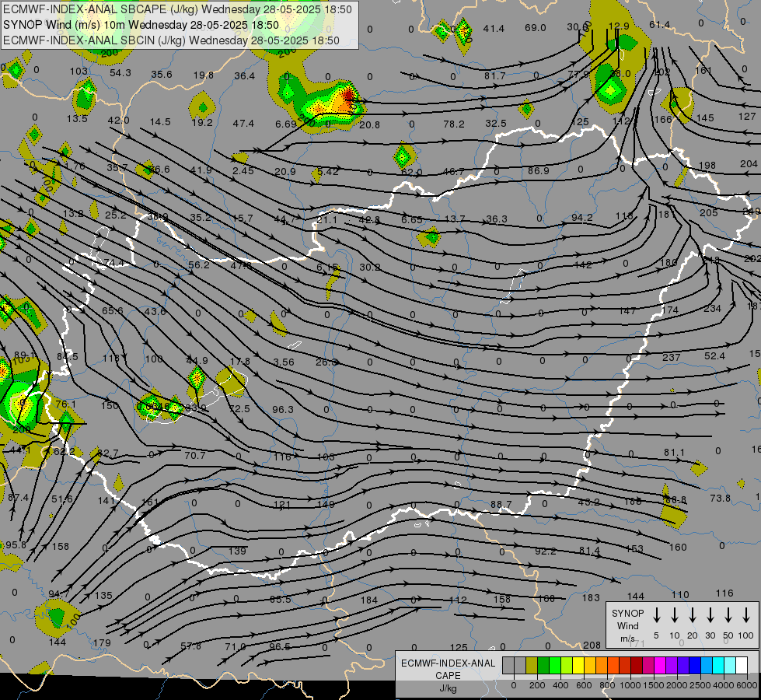Screen dimensions: 761x700
Task: Click the 2.45 value on the map
Action: point(243,170)
